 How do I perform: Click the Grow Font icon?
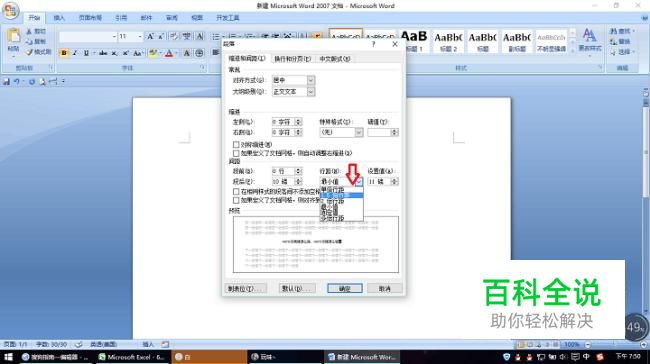click(x=150, y=37)
